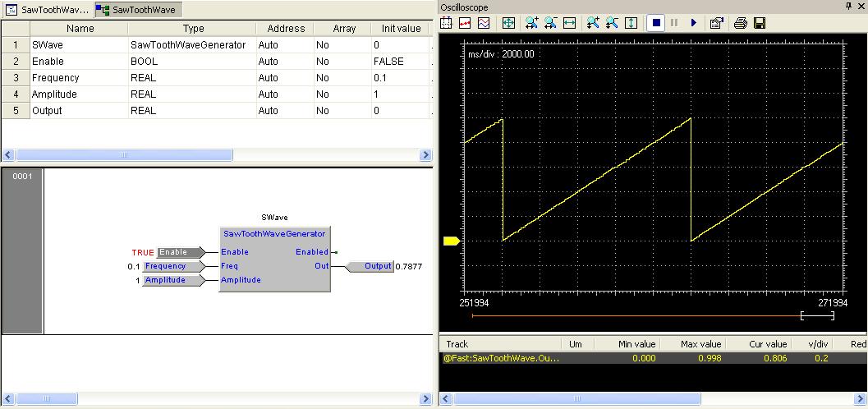Zoom out on the vertical axis
Viewport: 868px width, 409px height.
tap(613, 23)
